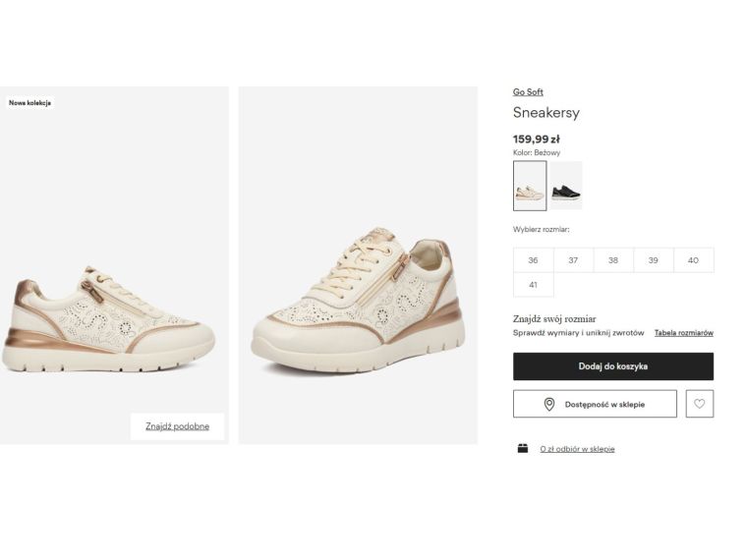Open the 0 zł odbiór w sklepie link
The height and width of the screenshot is (560, 747).
click(577, 449)
